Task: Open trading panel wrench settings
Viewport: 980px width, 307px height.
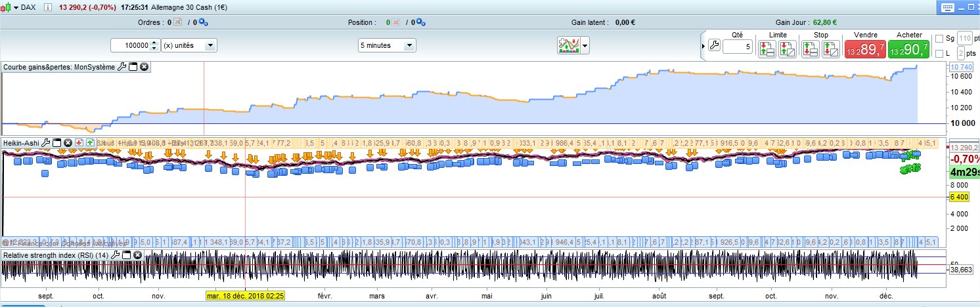Action: [715, 45]
